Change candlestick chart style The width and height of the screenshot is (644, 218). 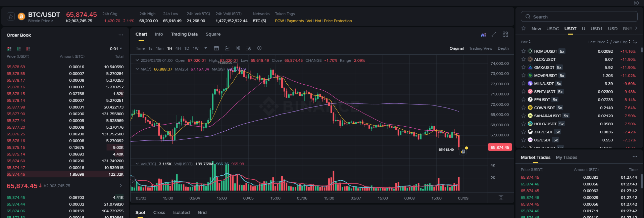tap(238, 48)
